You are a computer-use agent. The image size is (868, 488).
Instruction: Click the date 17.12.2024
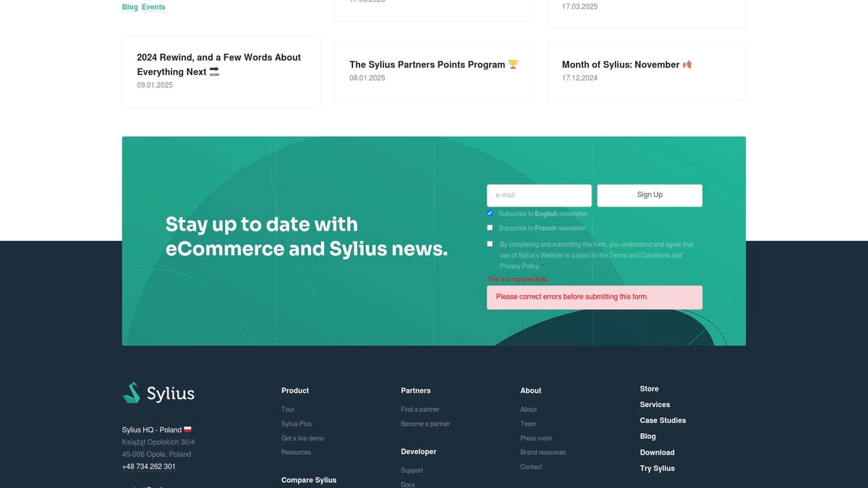(x=580, y=78)
